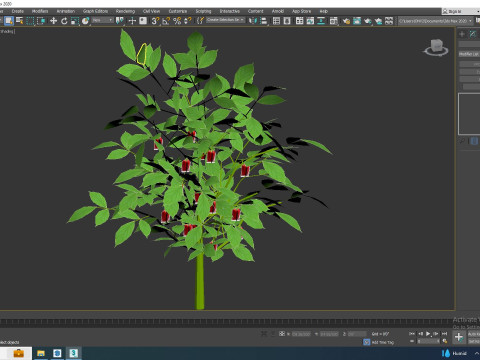Image resolution: width=480 pixels, height=360 pixels.
Task: Open the Scripting menu
Action: 203,11
